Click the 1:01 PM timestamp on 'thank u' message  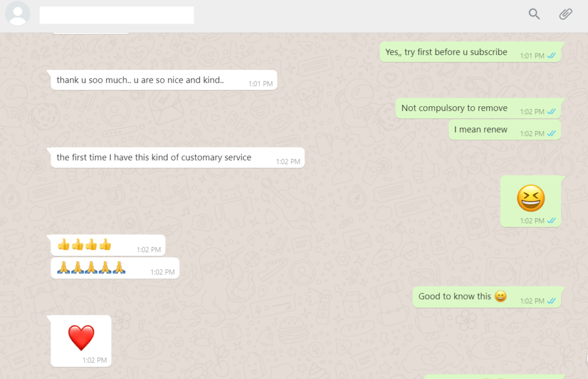(261, 84)
